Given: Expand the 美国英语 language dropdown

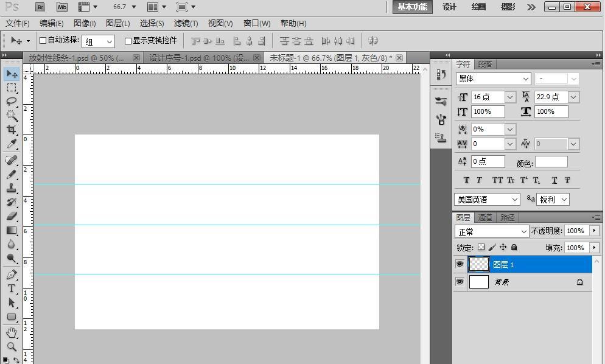Looking at the screenshot, I should [487, 200].
